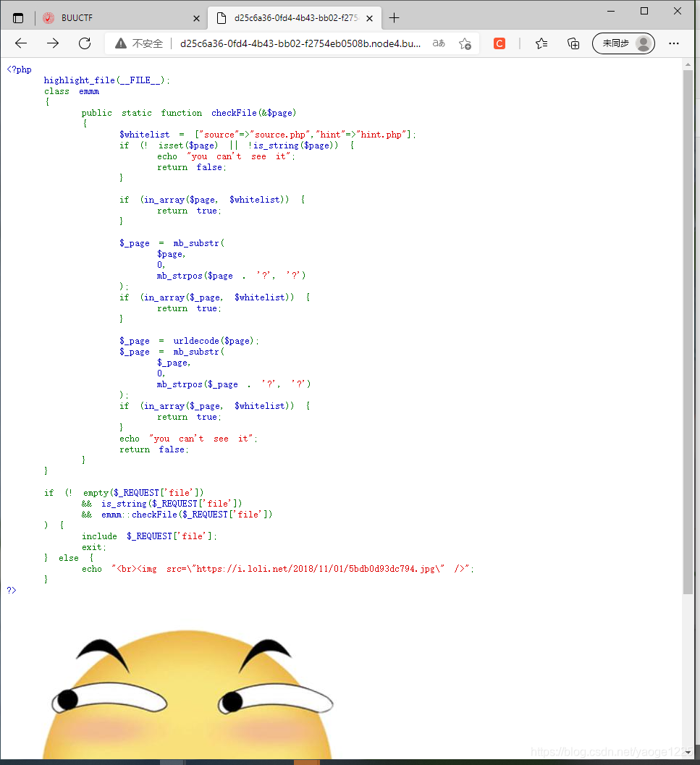Open the not-synced profile button
Image resolution: width=700 pixels, height=765 pixels.
coord(623,43)
